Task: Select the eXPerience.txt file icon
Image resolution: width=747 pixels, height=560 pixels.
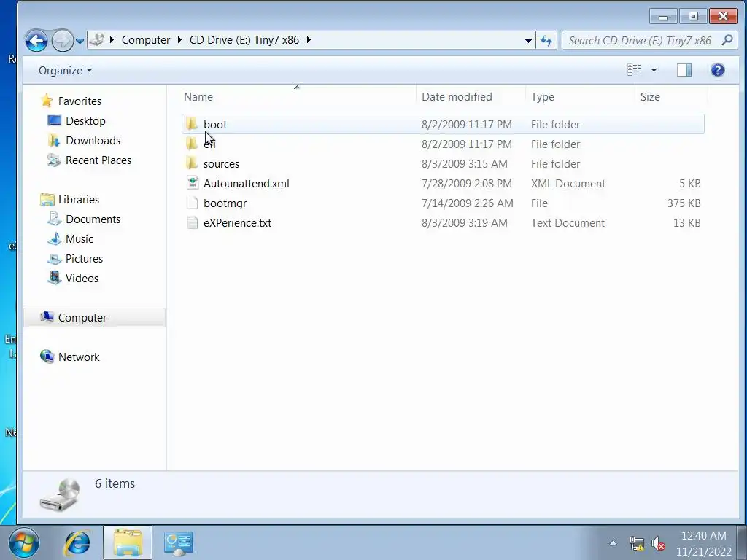Action: 193,222
